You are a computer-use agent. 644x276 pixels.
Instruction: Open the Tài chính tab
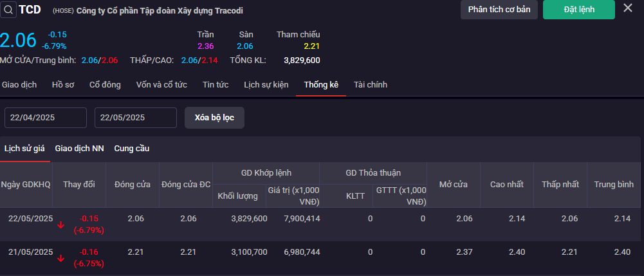point(371,85)
